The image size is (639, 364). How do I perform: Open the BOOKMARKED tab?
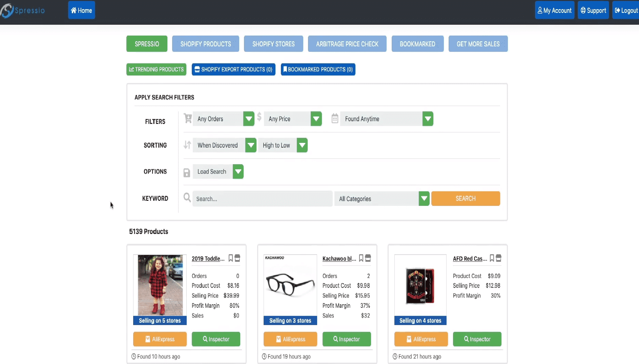coord(417,44)
